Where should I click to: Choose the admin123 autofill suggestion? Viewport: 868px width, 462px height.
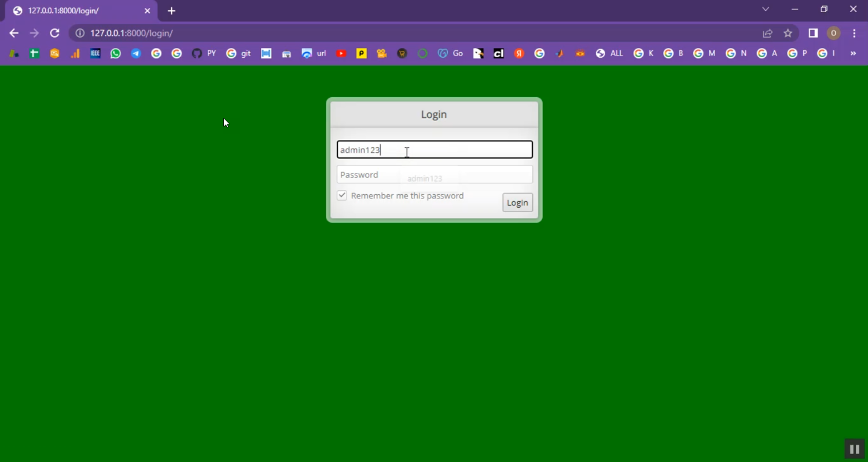tap(425, 178)
